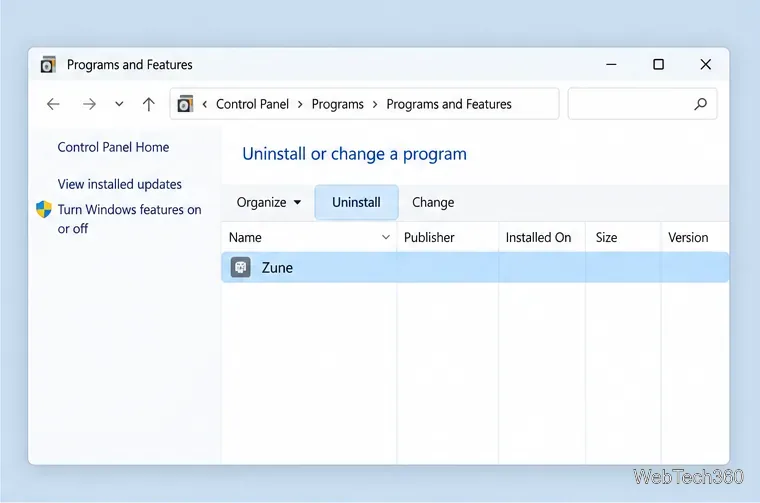Click the Programs and Features title bar icon
The width and height of the screenshot is (760, 503).
48,64
